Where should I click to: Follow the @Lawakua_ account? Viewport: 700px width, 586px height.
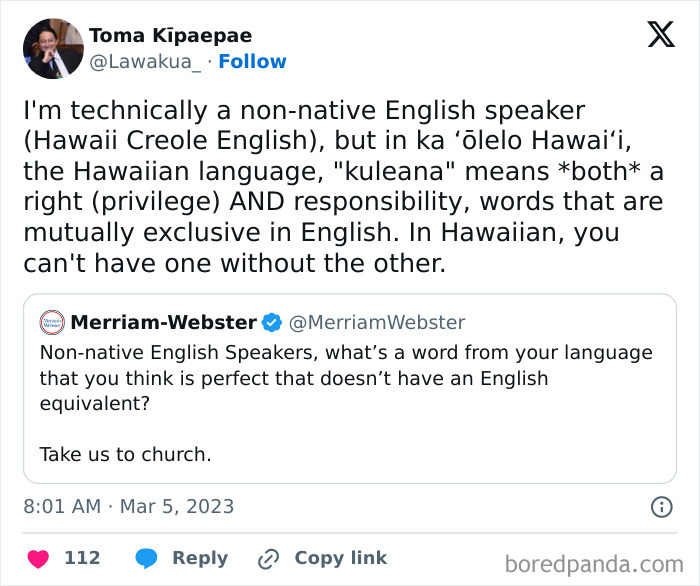point(252,61)
